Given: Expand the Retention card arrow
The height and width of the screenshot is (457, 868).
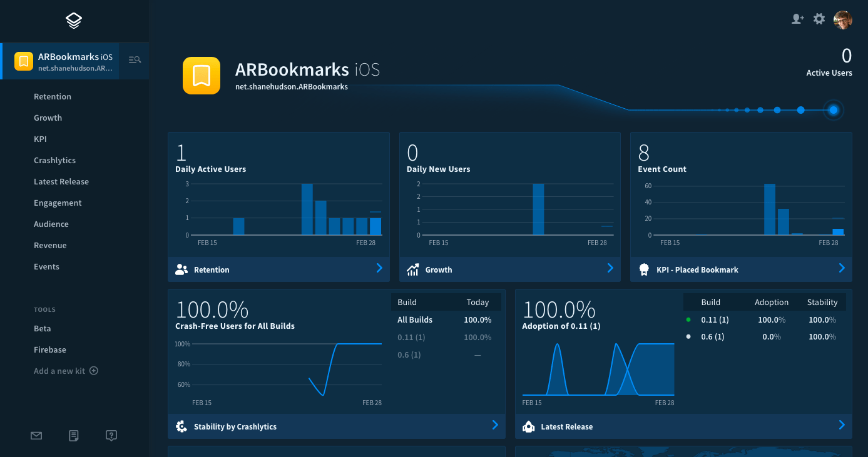Looking at the screenshot, I should tap(379, 268).
